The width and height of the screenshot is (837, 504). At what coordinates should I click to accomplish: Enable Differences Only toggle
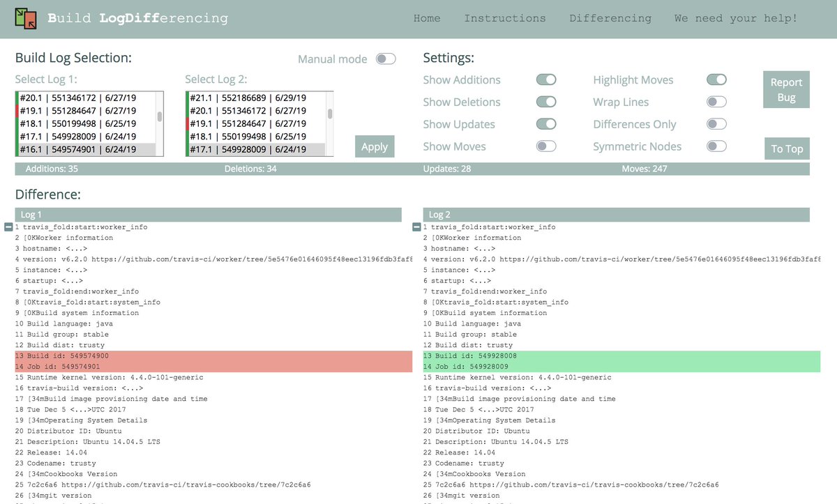click(716, 124)
